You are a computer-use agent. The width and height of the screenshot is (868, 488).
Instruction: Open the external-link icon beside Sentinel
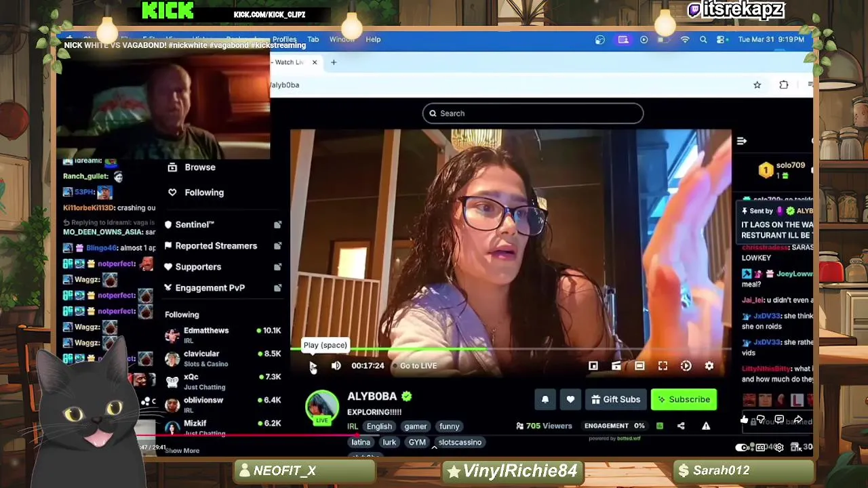277,224
